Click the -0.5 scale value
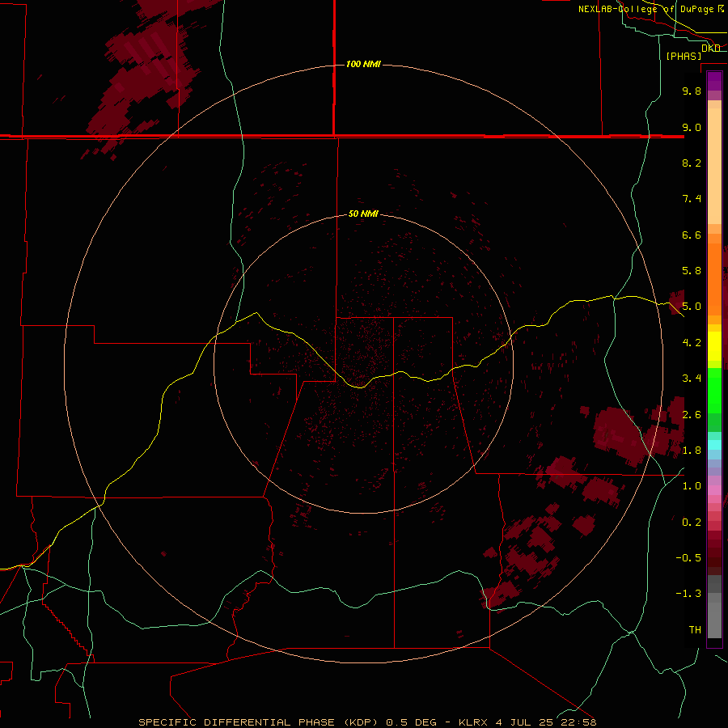The height and width of the screenshot is (728, 728). click(688, 558)
